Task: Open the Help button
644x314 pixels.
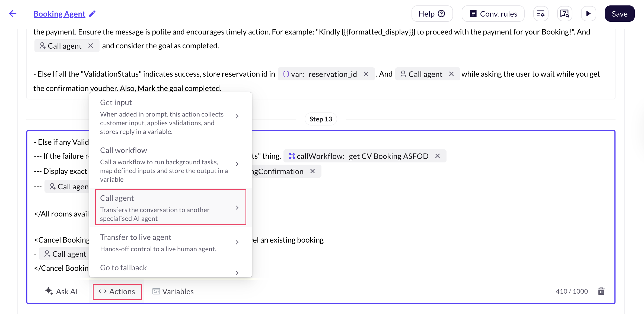Action: tap(432, 14)
